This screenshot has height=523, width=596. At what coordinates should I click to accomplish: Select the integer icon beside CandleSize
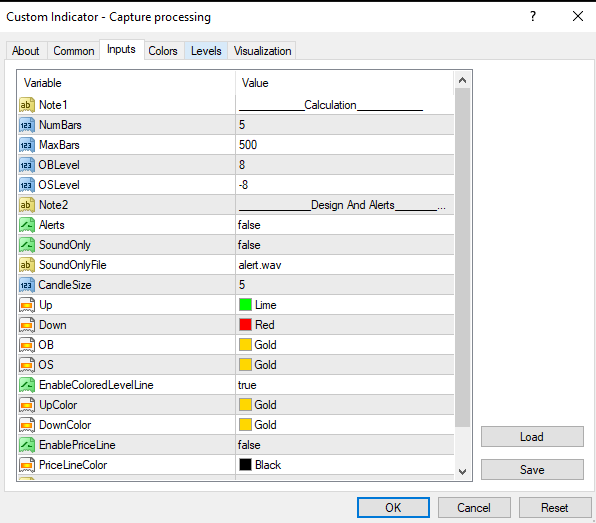(27, 285)
